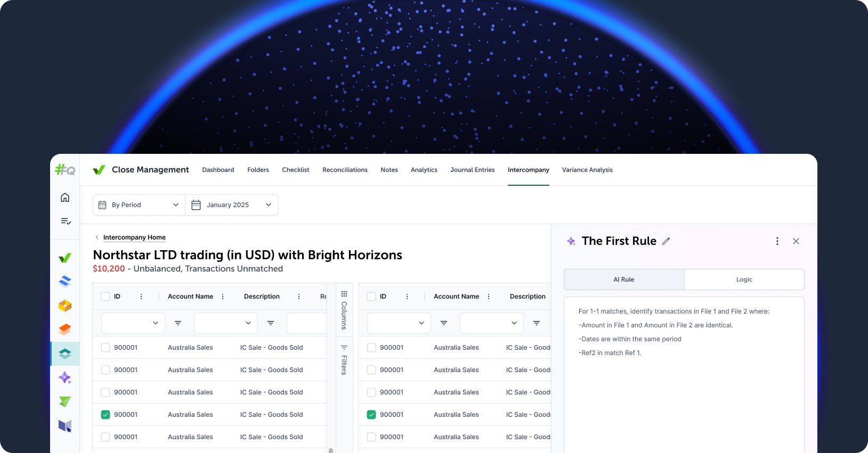Check the first 900001 row in left table
The width and height of the screenshot is (868, 453).
106,348
